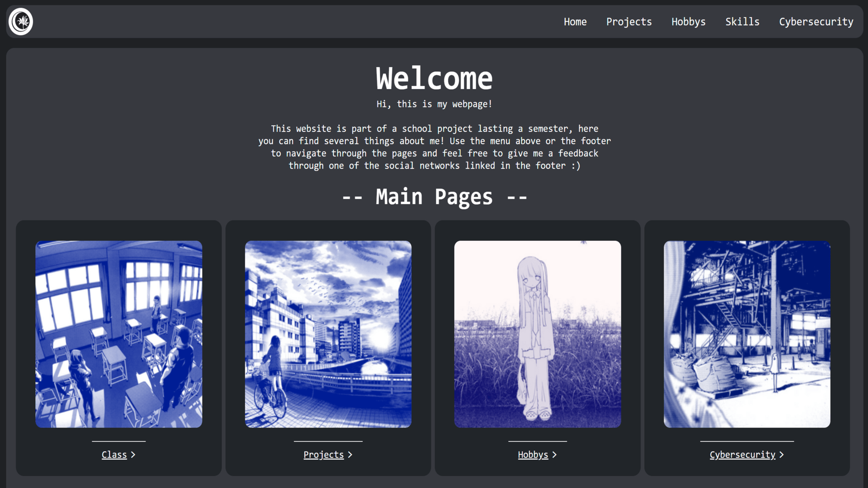
Task: Open the Class page link
Action: 114,455
